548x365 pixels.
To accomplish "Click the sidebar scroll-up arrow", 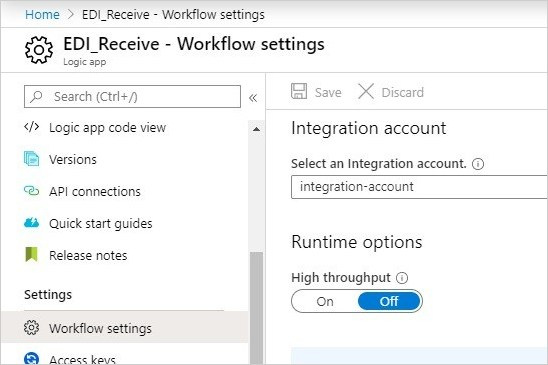I will point(256,129).
